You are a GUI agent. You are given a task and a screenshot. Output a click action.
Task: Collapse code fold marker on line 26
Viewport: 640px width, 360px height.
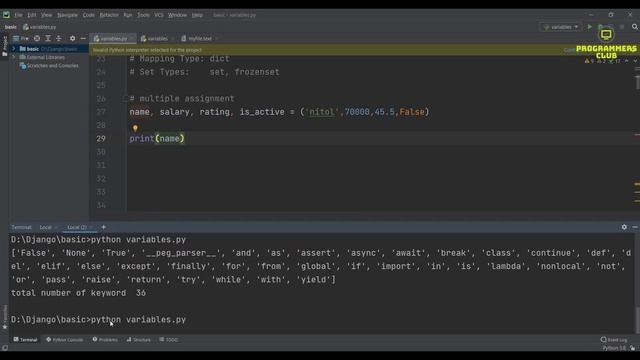click(125, 98)
